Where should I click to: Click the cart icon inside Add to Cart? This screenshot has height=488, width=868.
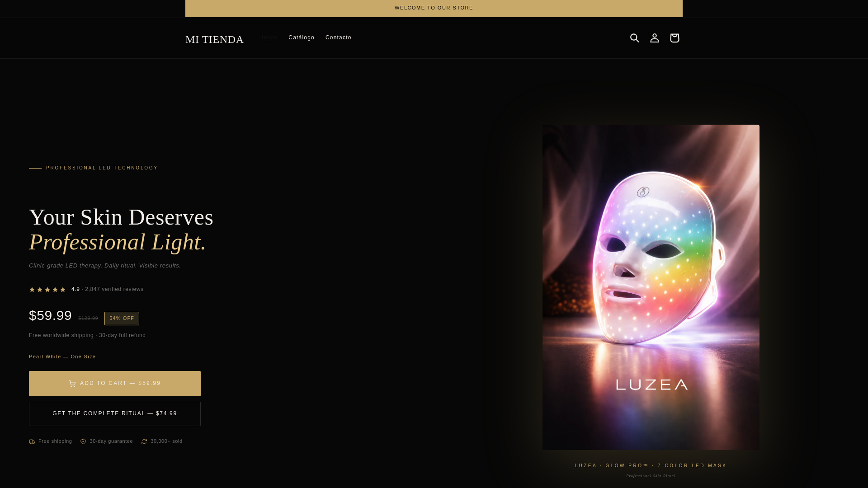[72, 384]
